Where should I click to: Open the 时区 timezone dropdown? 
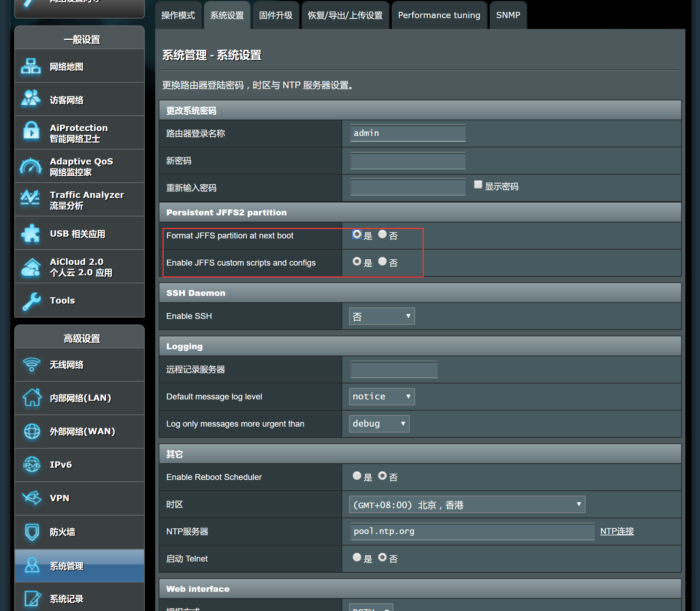click(467, 505)
